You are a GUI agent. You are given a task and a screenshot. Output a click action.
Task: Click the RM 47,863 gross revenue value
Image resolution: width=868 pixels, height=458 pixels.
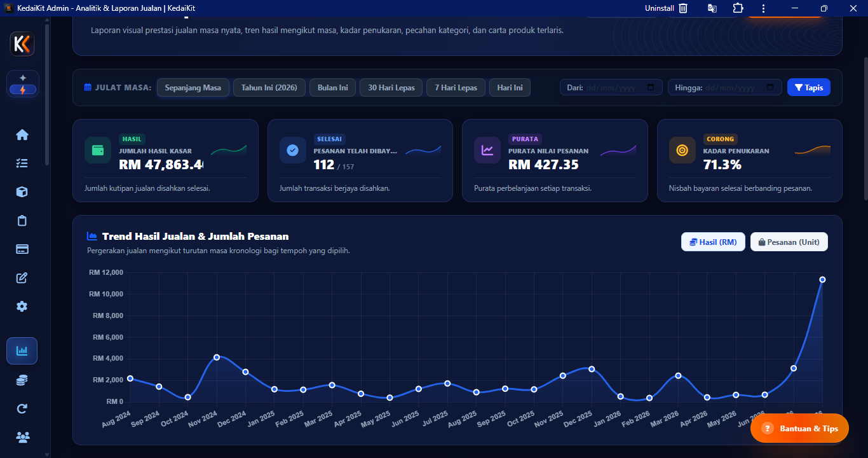tap(161, 165)
